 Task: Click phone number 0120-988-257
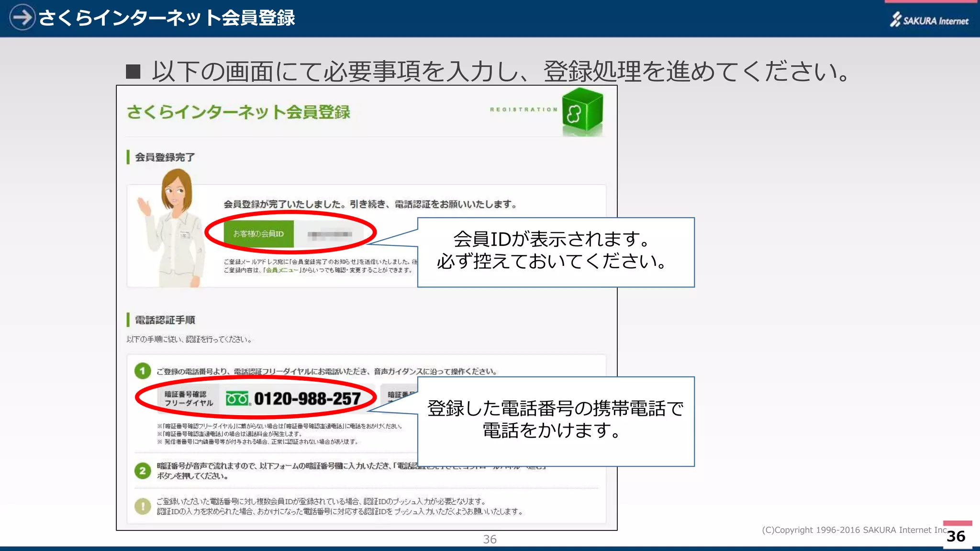[x=307, y=398]
